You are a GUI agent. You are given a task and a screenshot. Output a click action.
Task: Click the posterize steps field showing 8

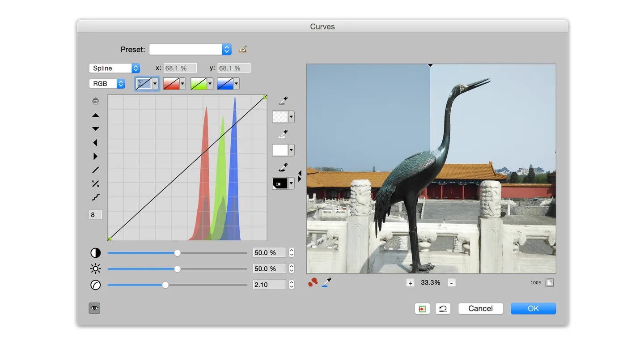click(95, 215)
